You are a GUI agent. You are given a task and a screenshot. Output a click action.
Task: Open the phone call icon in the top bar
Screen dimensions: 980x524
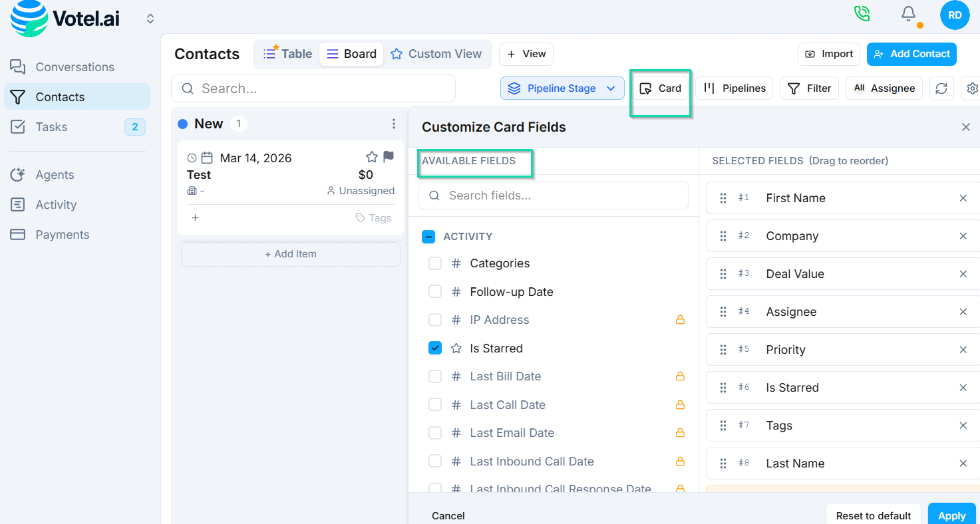(862, 13)
